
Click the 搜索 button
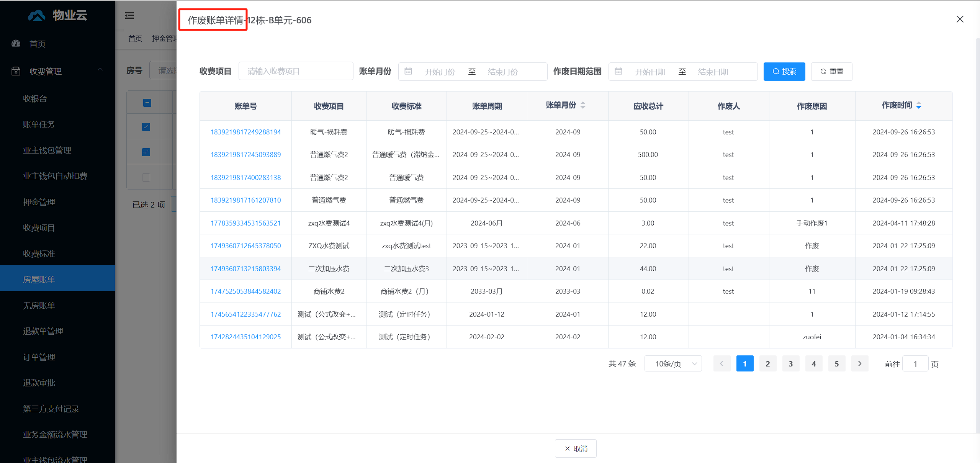pyautogui.click(x=784, y=71)
